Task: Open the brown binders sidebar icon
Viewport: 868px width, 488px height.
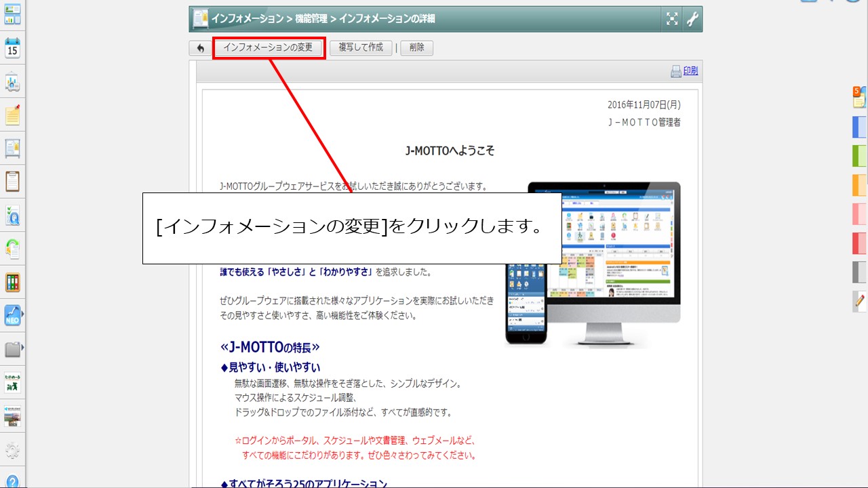Action: tap(12, 283)
